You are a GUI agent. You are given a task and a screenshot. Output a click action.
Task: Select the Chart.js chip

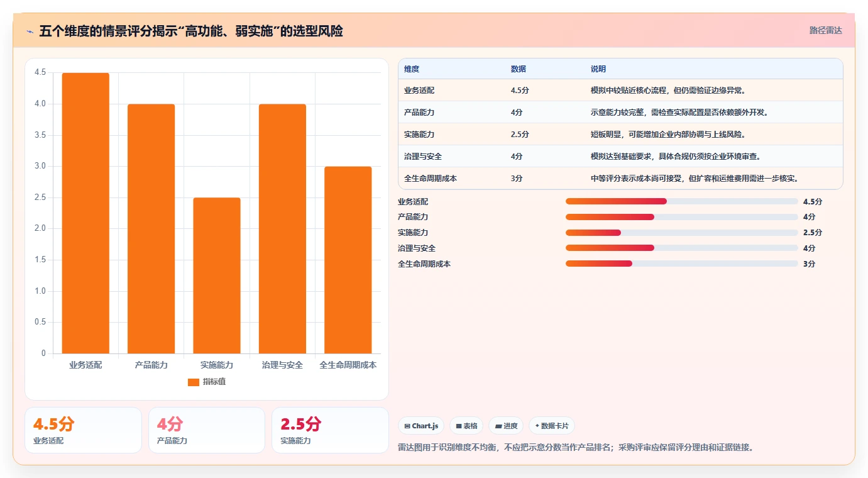(x=421, y=426)
